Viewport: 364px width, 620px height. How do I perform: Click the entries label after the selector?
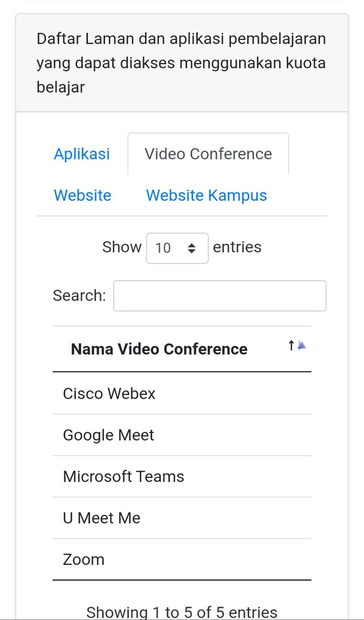[x=237, y=247]
